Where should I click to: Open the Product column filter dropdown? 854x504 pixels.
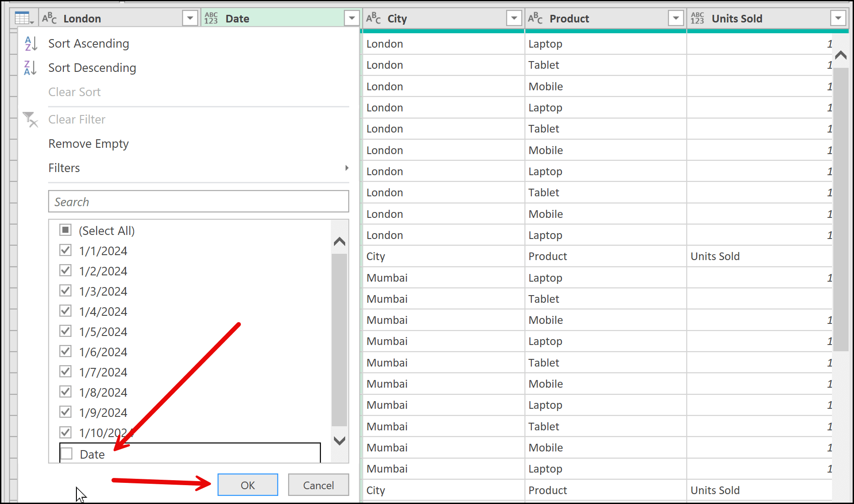coord(676,18)
